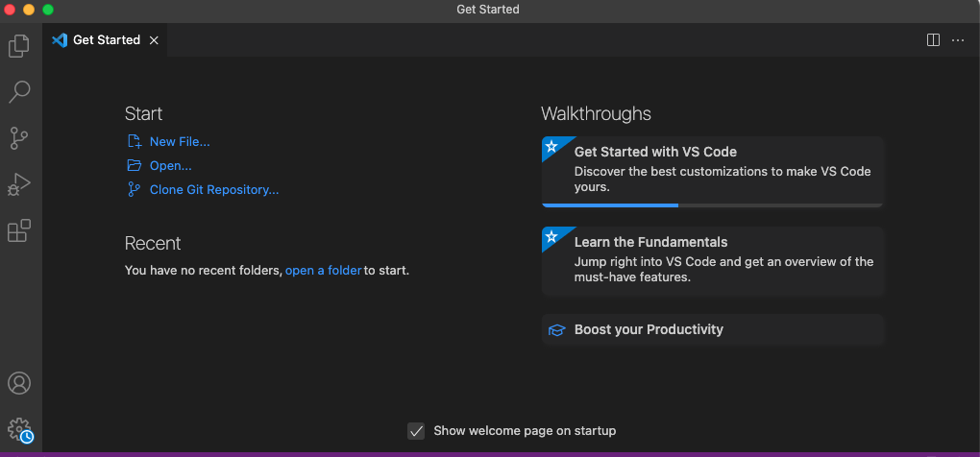Viewport: 980px width, 457px height.
Task: Click progress bar under Get Started with VS Code
Action: (713, 204)
